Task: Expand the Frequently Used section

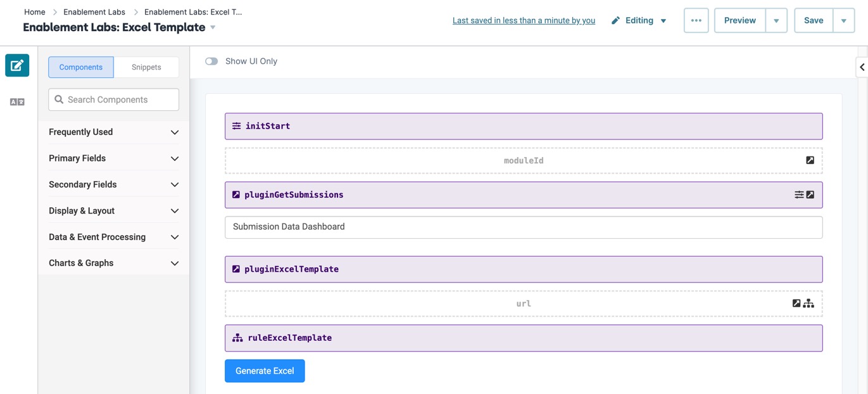Action: coord(114,132)
